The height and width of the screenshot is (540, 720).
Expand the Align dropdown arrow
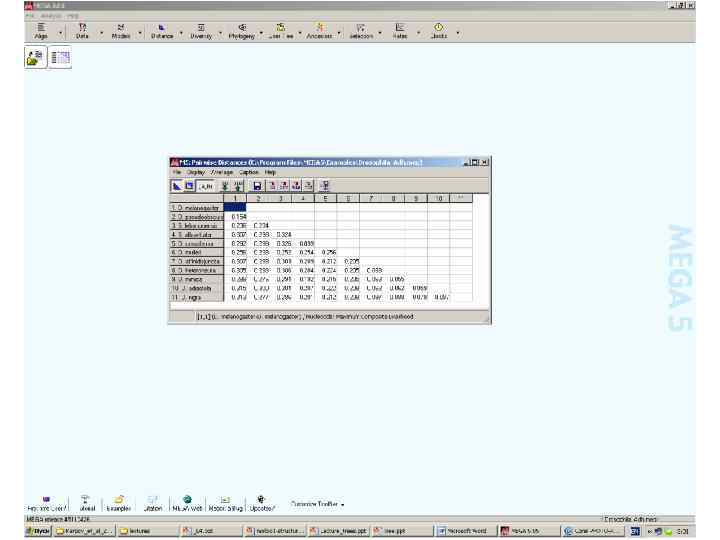61,32
